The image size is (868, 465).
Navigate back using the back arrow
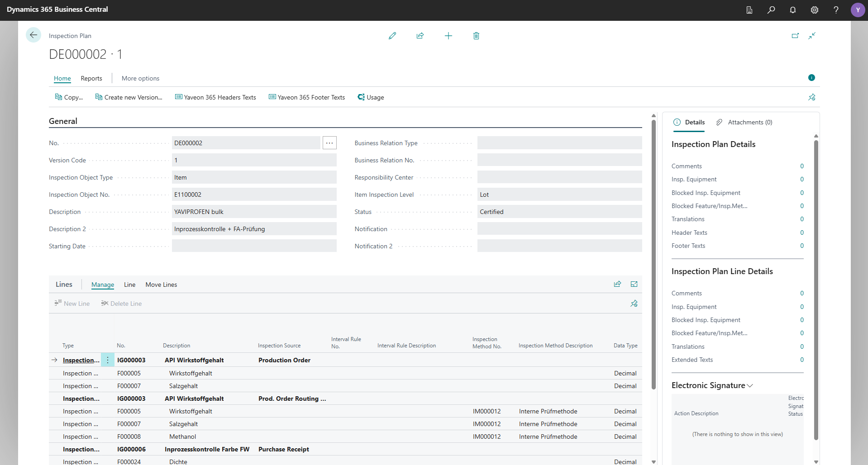pos(33,35)
